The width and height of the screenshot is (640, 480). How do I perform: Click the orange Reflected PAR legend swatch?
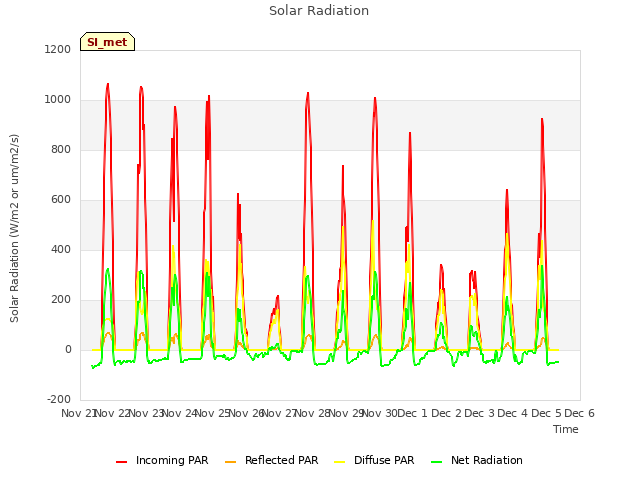(x=230, y=462)
